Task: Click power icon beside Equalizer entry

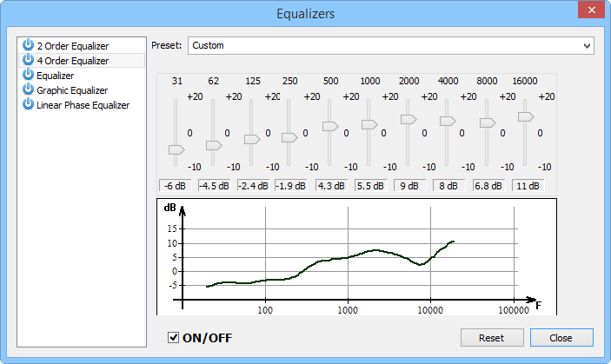Action: (x=28, y=76)
